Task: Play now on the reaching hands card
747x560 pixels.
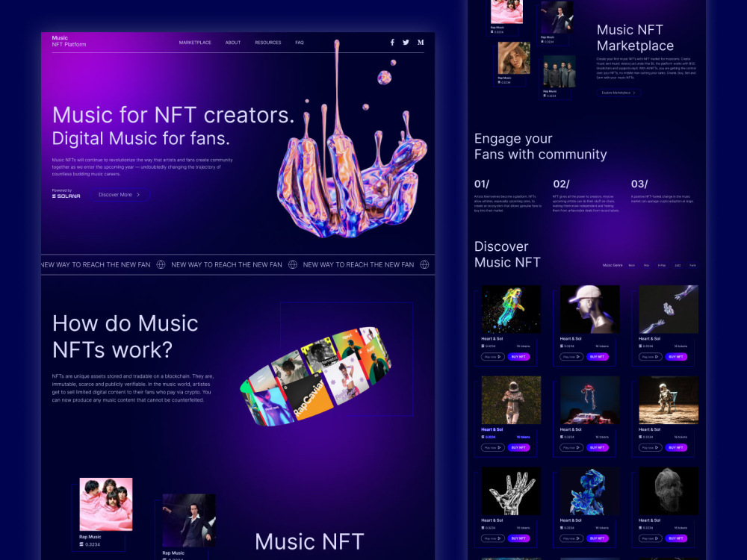Action: point(651,357)
